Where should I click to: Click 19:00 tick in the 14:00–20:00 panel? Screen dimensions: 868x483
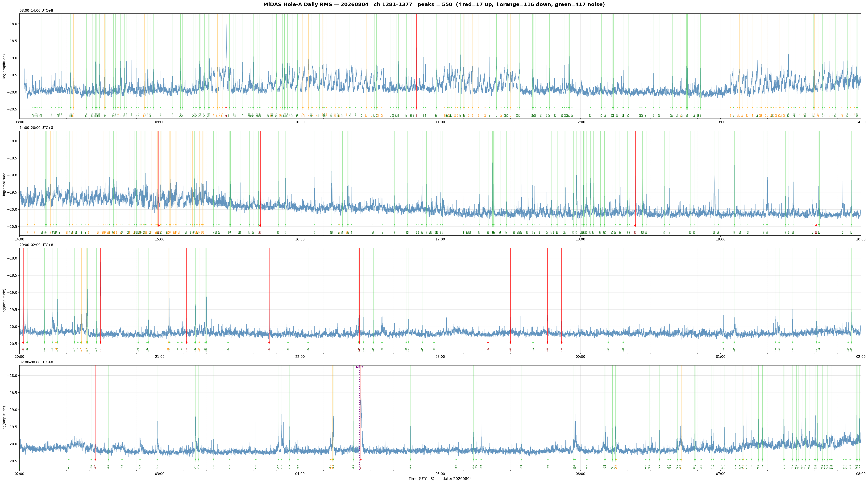click(720, 239)
